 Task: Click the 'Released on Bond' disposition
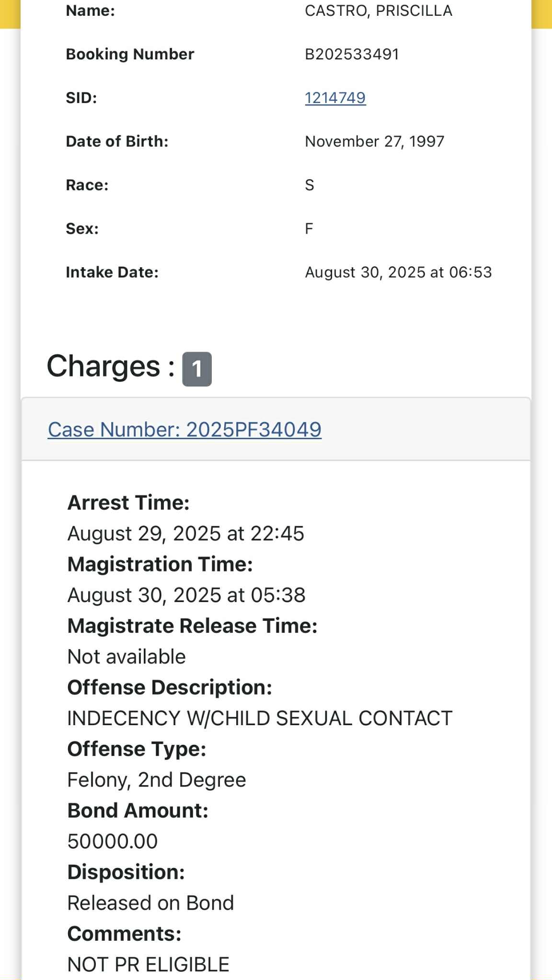click(150, 903)
